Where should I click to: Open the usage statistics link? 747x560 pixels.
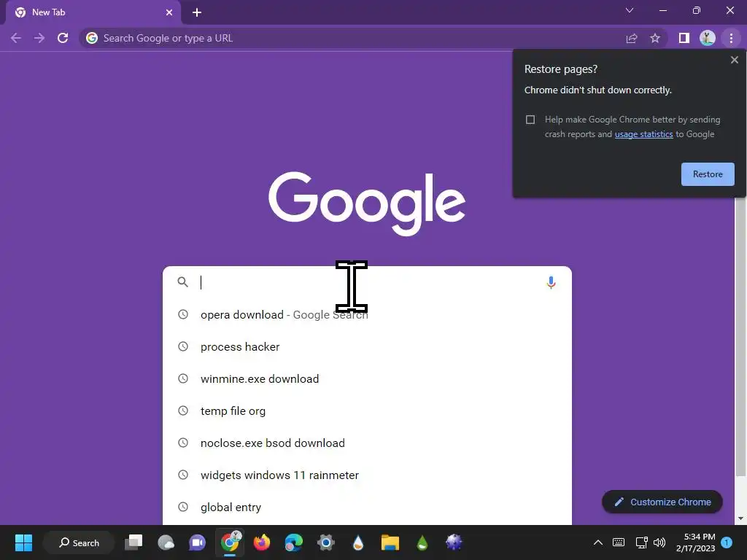pos(643,134)
